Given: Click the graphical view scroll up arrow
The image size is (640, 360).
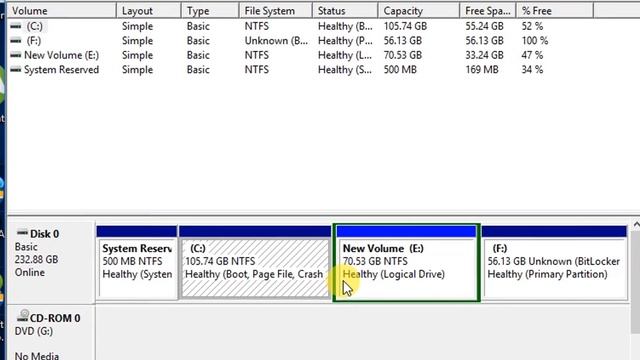Looking at the screenshot, I should [636, 225].
